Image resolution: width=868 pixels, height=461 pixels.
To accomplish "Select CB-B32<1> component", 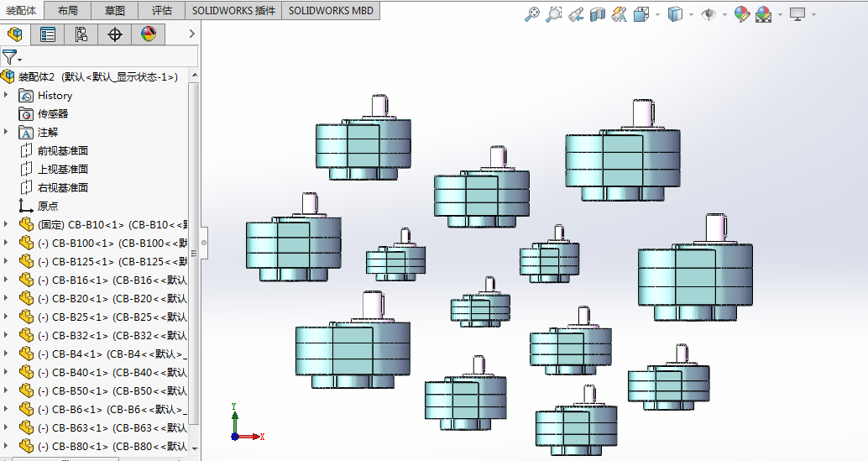I will point(112,335).
